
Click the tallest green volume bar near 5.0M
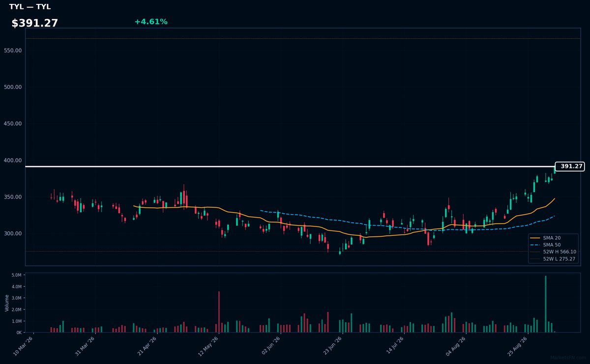click(546, 304)
